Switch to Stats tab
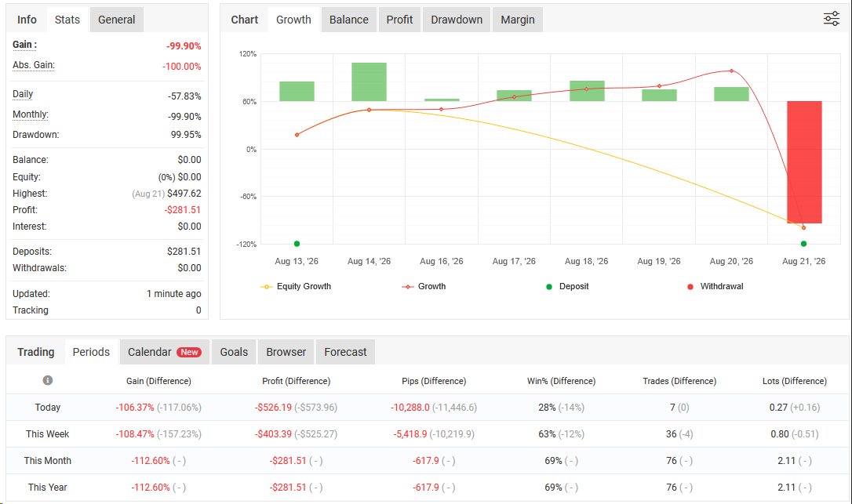Image resolution: width=852 pixels, height=504 pixels. [67, 20]
